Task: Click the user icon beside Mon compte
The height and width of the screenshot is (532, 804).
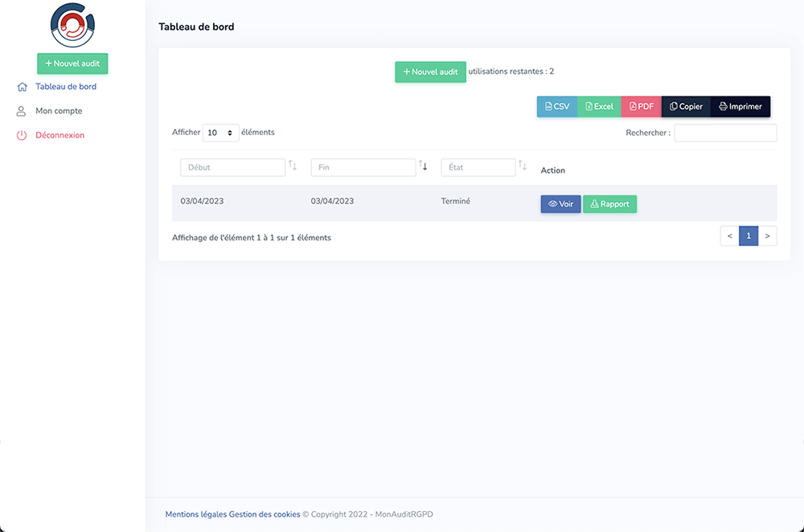Action: point(22,112)
